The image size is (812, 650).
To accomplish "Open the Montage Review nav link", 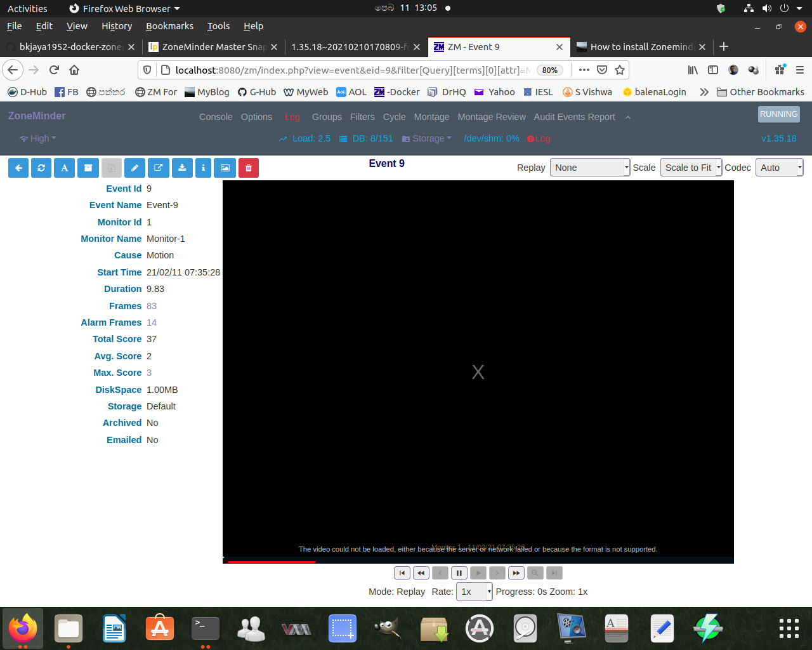I will coord(492,117).
